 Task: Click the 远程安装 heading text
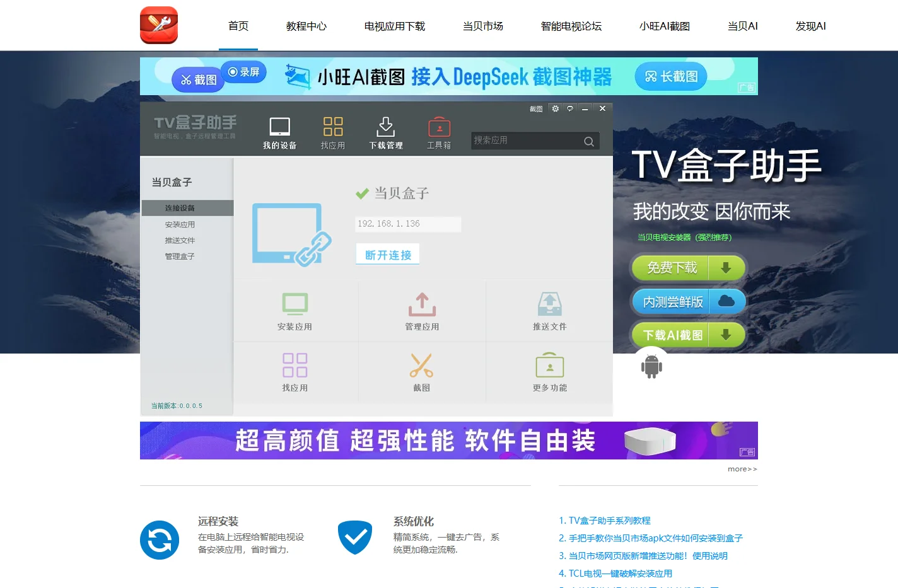point(218,521)
